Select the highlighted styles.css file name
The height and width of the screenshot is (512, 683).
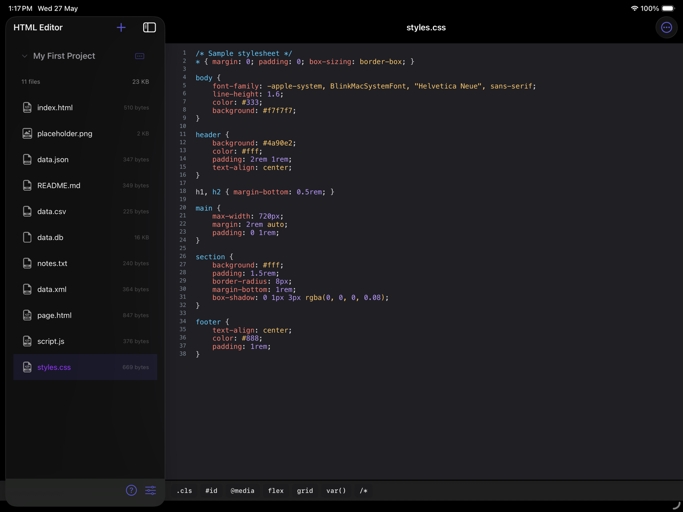[x=54, y=367]
